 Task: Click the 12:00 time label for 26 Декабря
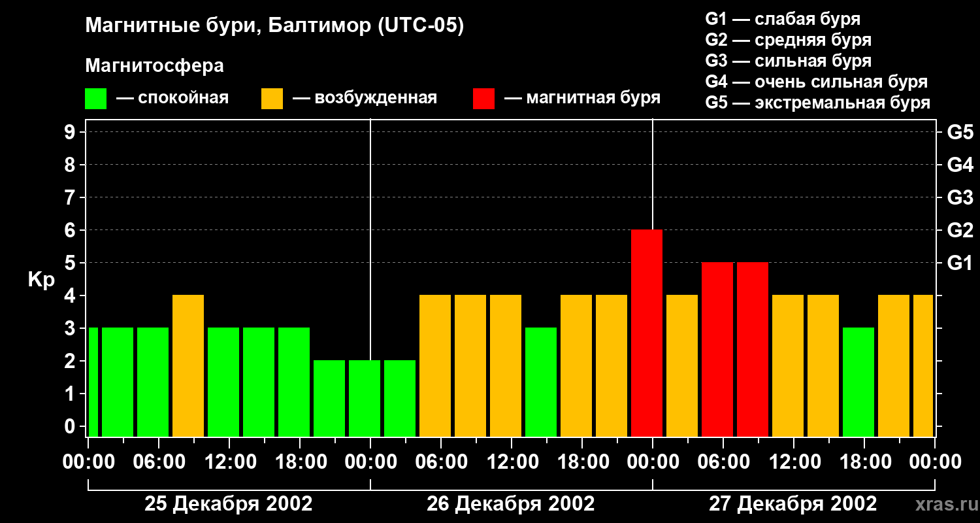(x=512, y=462)
